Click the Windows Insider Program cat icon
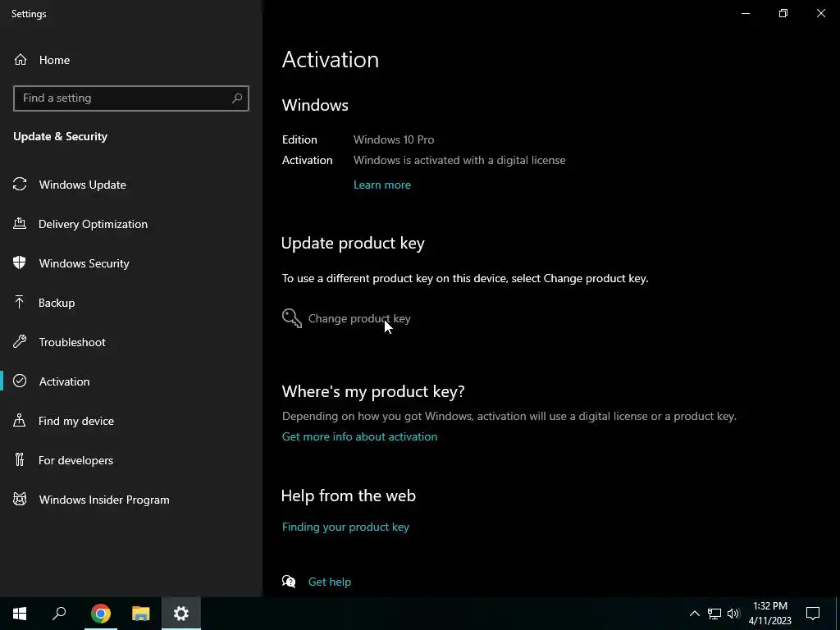Image resolution: width=840 pixels, height=630 pixels. point(20,499)
